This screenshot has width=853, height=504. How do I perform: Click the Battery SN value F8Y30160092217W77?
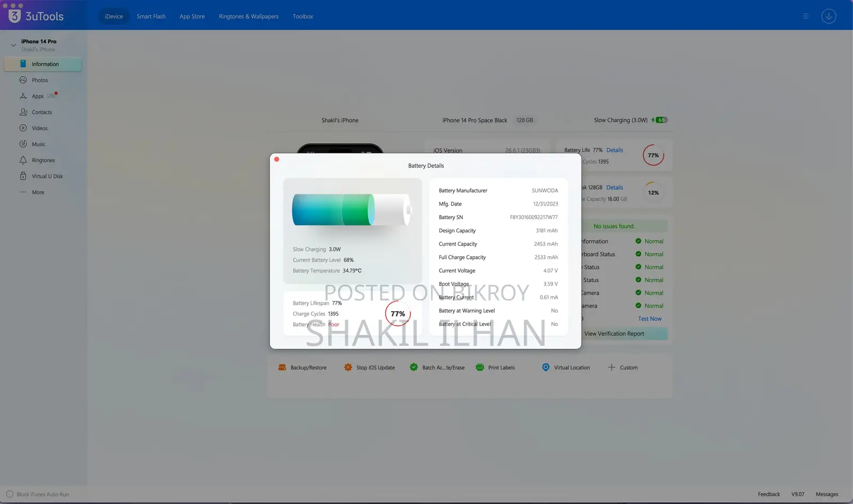point(534,217)
